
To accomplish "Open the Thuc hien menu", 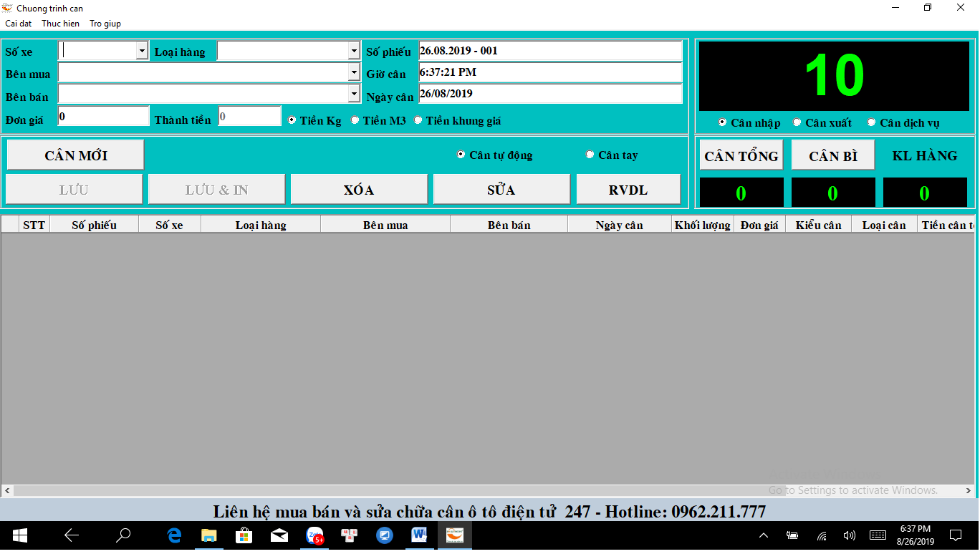I will [x=61, y=24].
